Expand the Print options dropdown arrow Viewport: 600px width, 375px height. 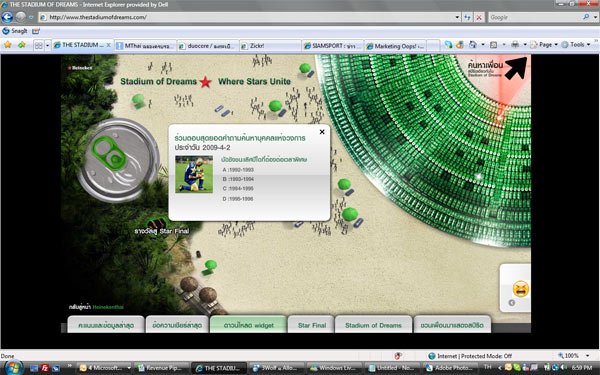525,45
